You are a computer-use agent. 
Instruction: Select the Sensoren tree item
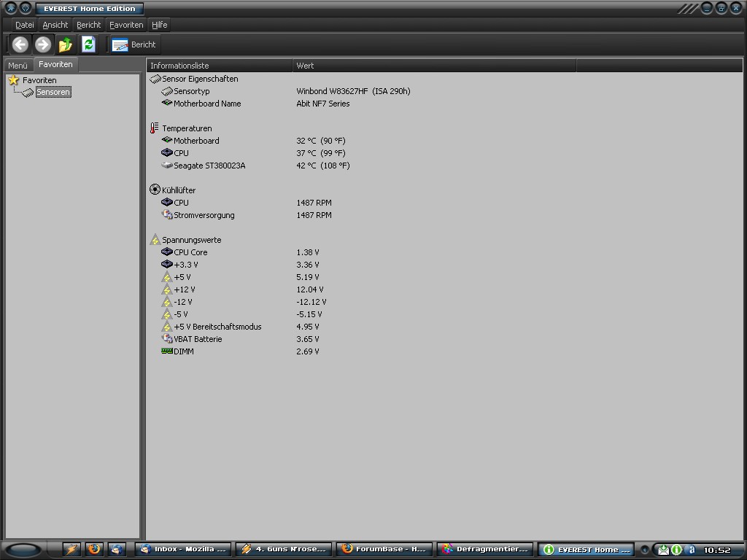[x=53, y=93]
